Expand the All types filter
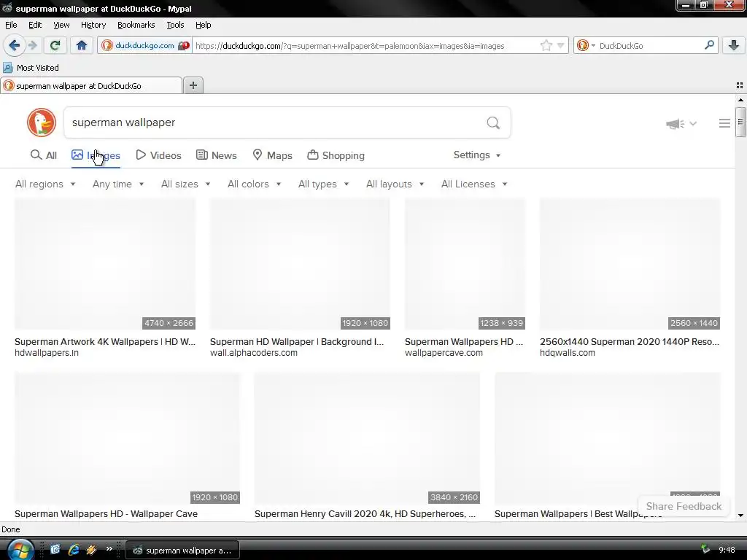The width and height of the screenshot is (747, 560). point(323,184)
